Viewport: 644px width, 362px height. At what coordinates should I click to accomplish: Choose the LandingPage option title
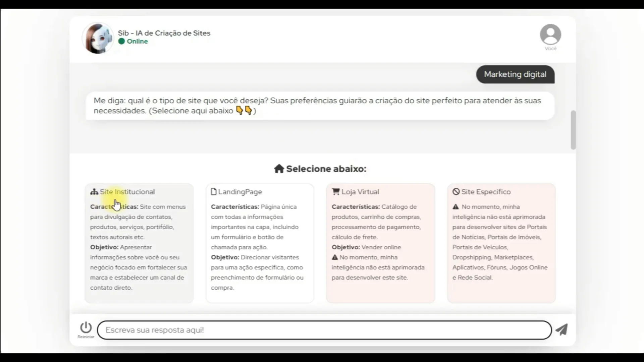240,192
